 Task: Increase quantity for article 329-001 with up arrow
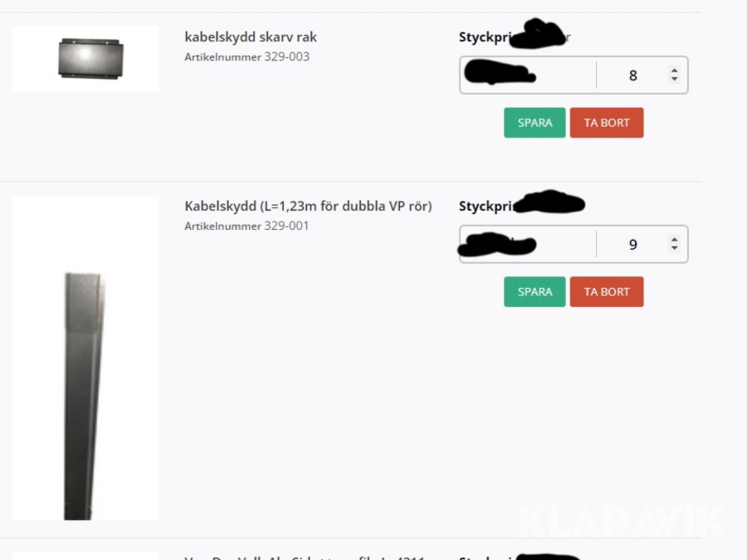[x=674, y=239]
